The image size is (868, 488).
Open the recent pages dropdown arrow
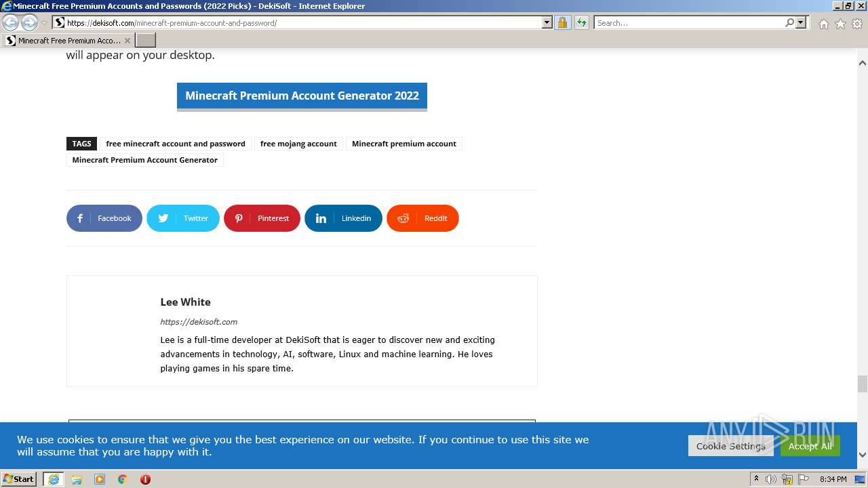(45, 23)
